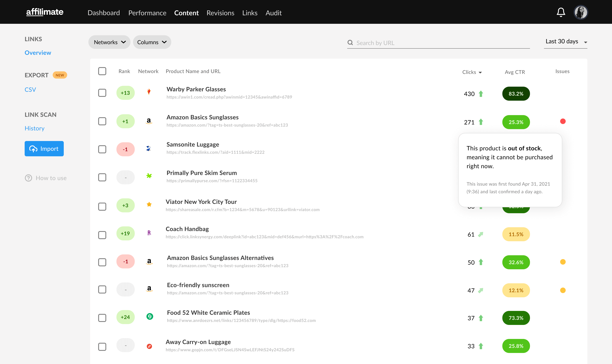Click the FlexOffers icon for Samsonite Luggage
Viewport: 612px width, 364px height.
tap(149, 148)
